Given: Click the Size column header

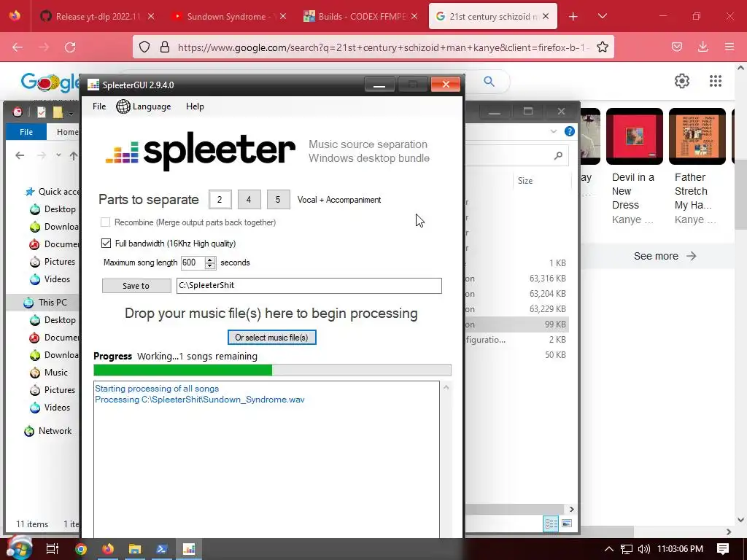Looking at the screenshot, I should pos(525,181).
